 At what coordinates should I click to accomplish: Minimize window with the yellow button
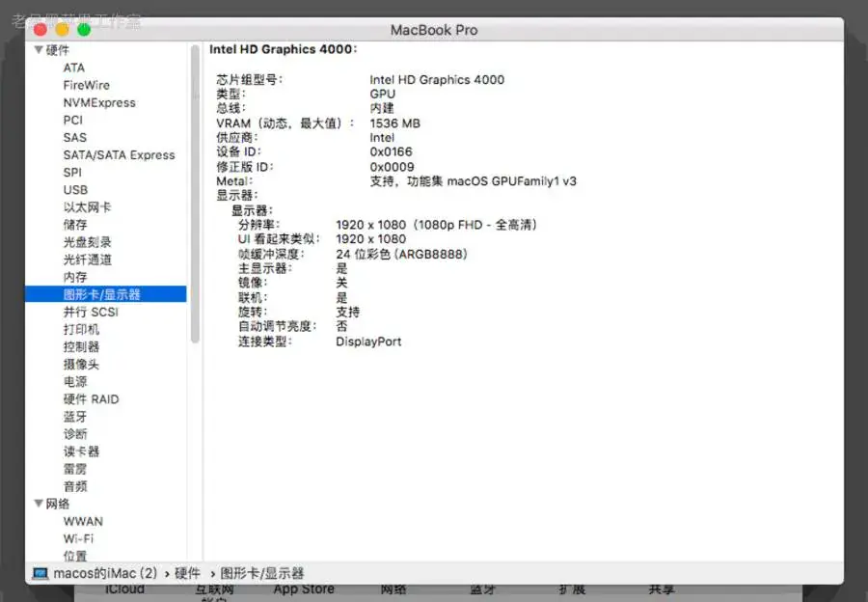click(62, 30)
